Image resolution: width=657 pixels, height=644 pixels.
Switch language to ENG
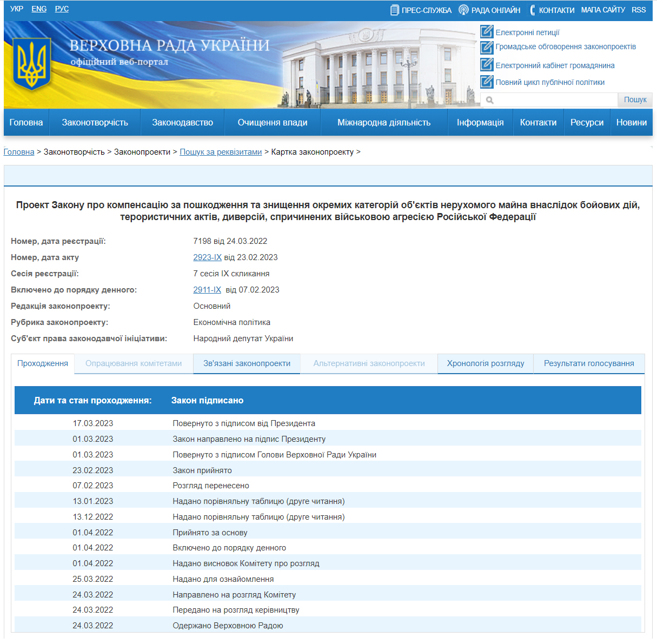click(x=39, y=9)
